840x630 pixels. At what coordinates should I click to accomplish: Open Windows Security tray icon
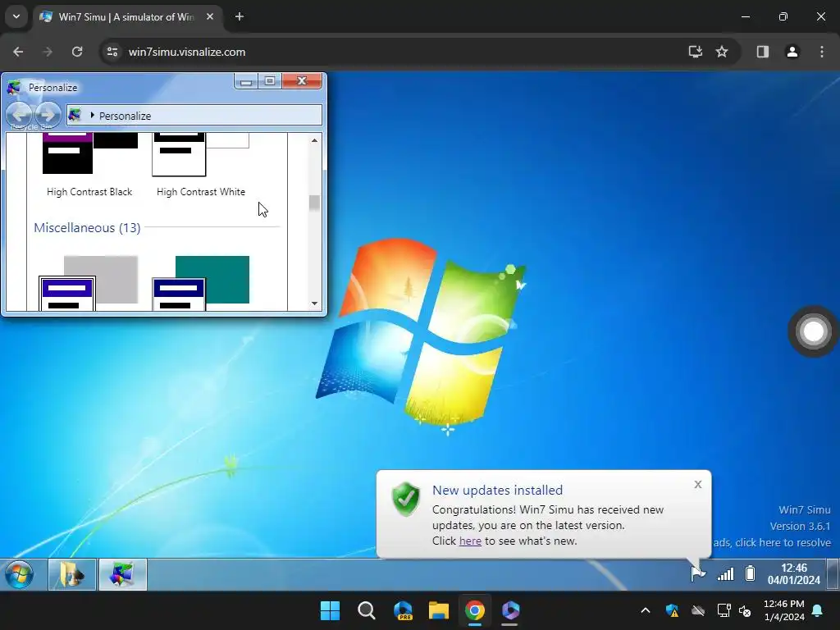(673, 610)
